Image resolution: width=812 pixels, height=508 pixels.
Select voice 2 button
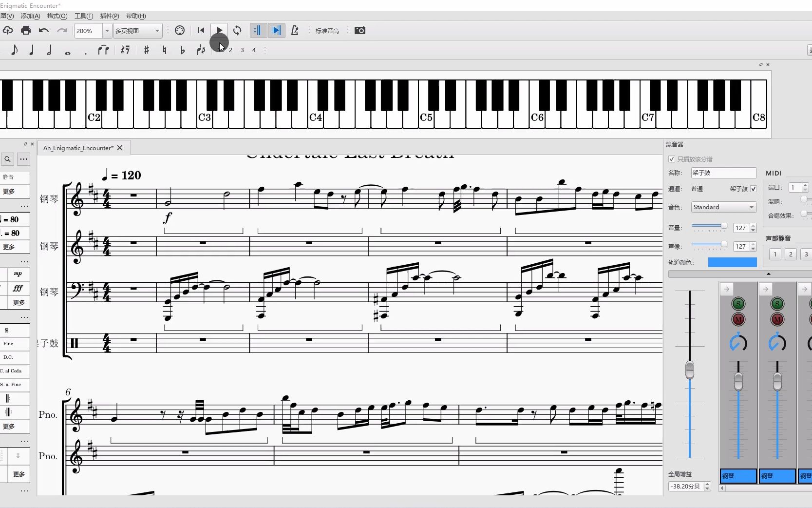pyautogui.click(x=230, y=50)
